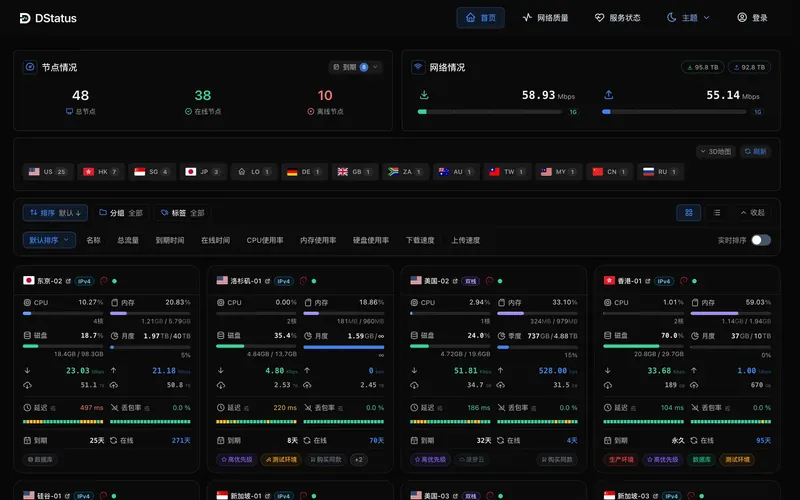The image size is (800, 500).
Task: Click the 数据库 tag on 东京-02
Action: 40,460
